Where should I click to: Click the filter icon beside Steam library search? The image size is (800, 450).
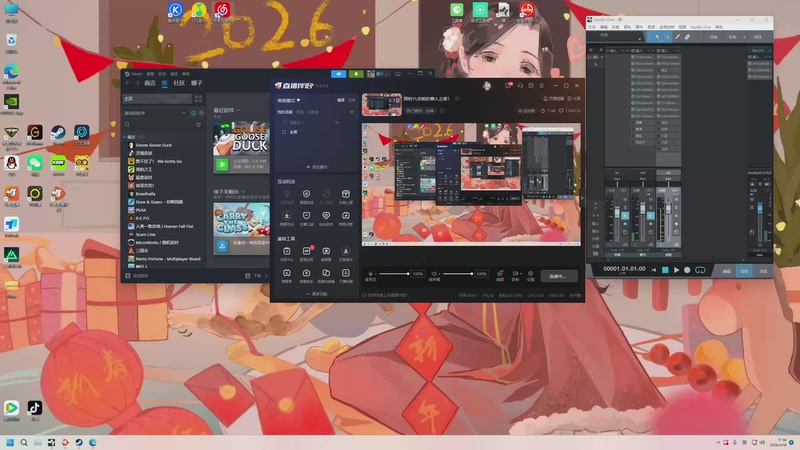(x=198, y=124)
